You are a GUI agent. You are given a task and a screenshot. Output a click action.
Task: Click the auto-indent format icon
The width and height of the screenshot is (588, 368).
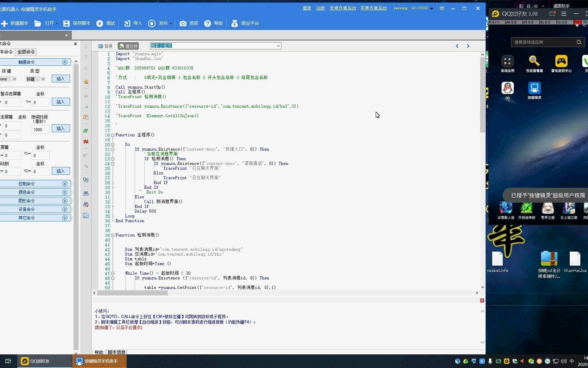tap(86, 215)
